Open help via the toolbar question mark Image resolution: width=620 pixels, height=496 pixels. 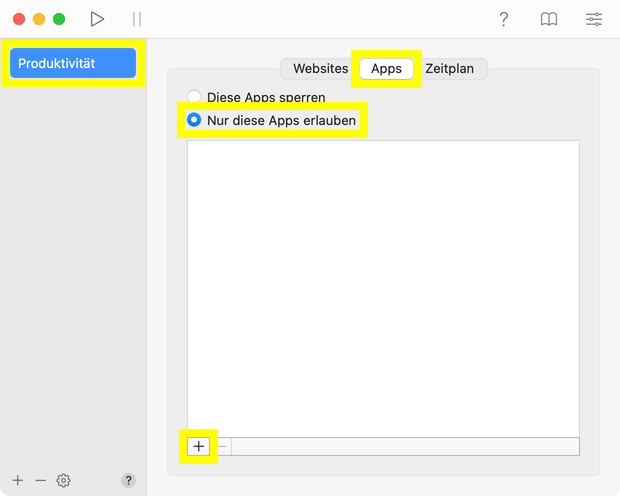504,19
